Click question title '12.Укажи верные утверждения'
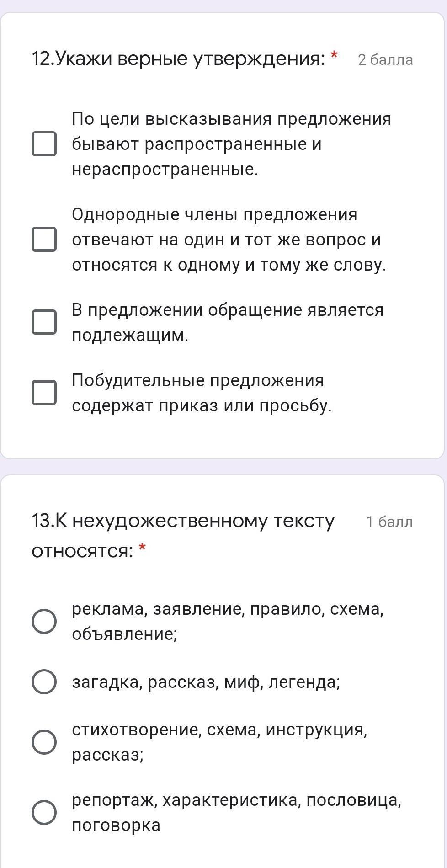 pos(178,59)
